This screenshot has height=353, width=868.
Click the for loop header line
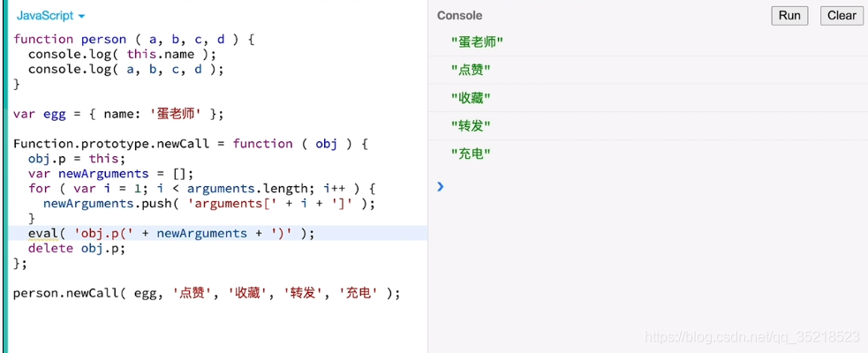click(202, 189)
